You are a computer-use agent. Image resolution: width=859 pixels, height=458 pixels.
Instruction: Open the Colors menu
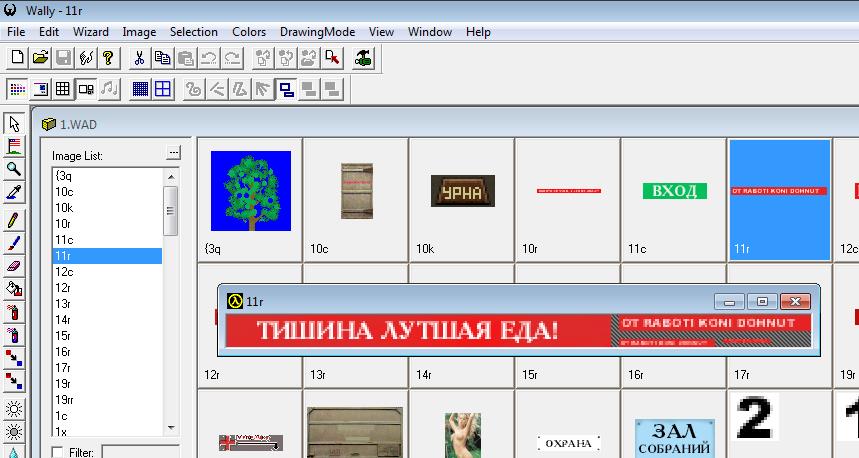pyautogui.click(x=249, y=32)
